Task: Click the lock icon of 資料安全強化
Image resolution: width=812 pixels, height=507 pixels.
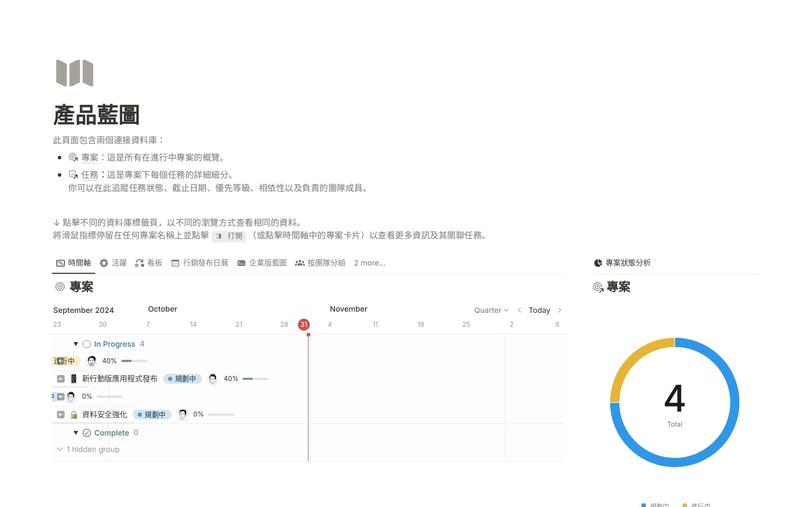Action: point(74,414)
